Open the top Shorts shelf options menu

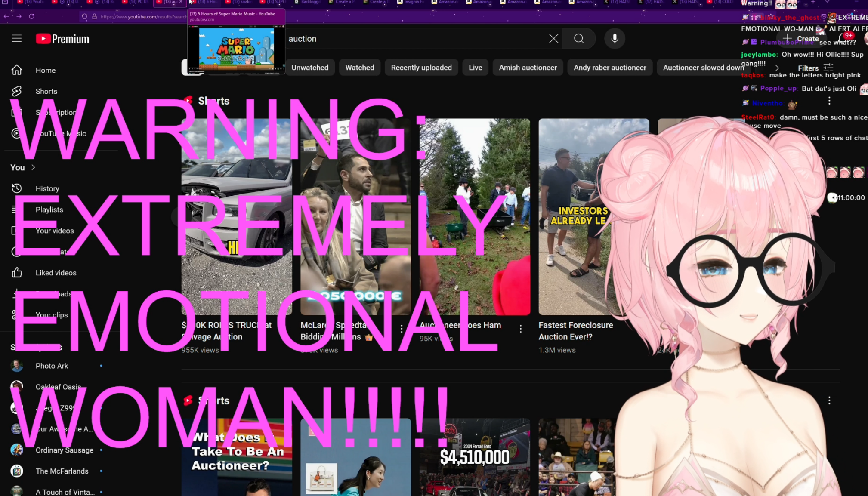click(829, 101)
